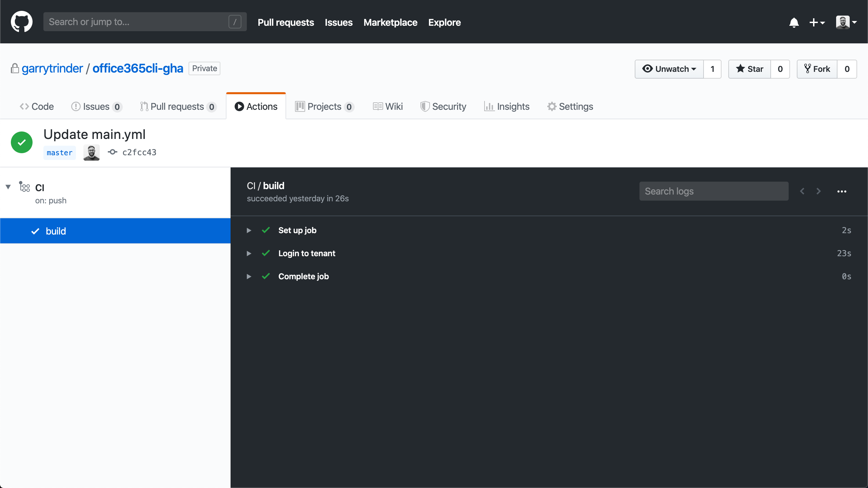This screenshot has width=868, height=488.
Task: Switch to the Projects tab
Action: tap(324, 106)
